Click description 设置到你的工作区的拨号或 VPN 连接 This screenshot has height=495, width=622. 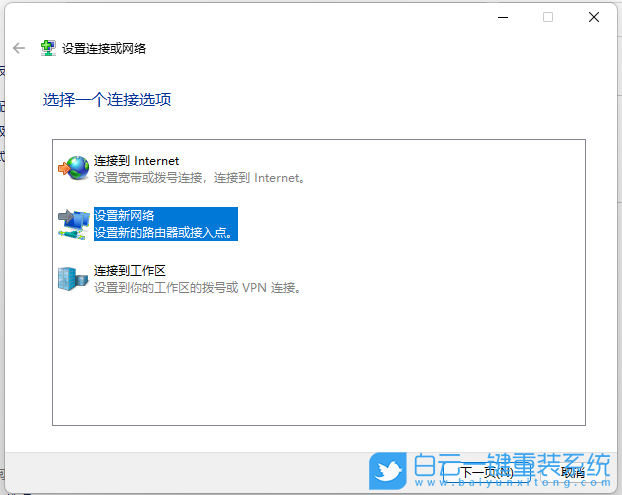coord(198,288)
